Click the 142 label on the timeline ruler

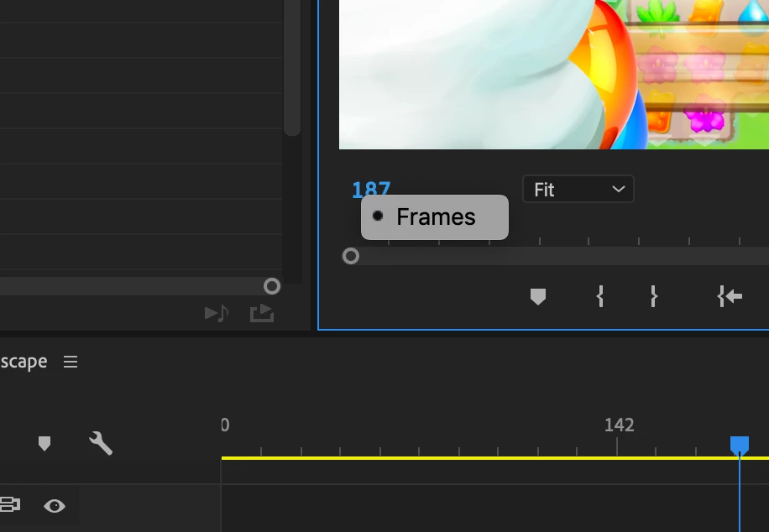[x=619, y=425]
